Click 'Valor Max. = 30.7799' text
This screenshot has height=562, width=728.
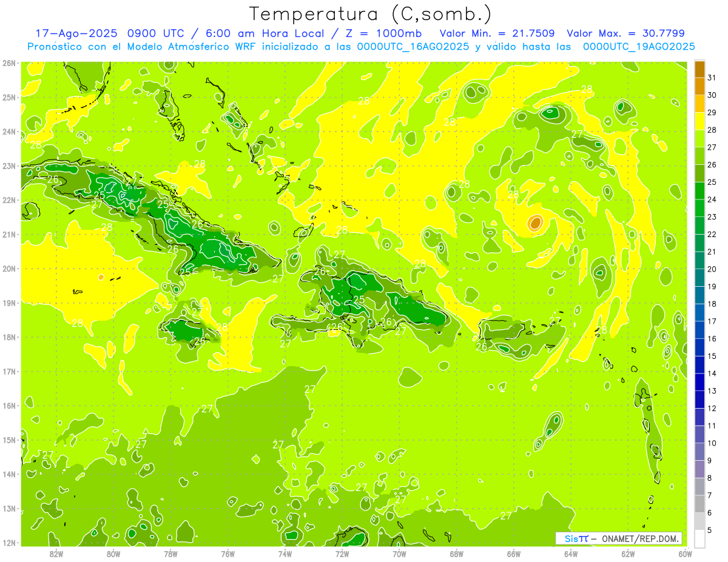point(625,33)
